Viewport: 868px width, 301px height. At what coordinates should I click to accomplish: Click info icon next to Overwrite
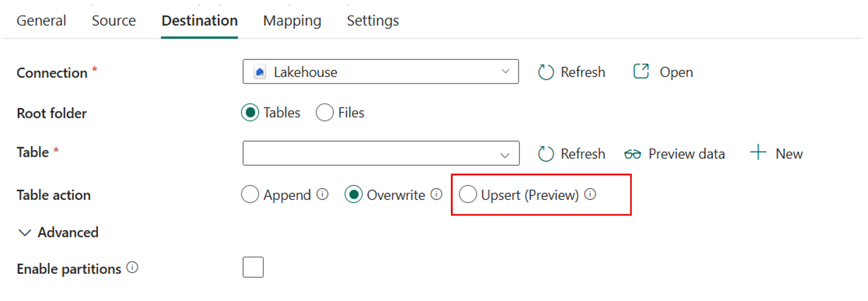437,194
